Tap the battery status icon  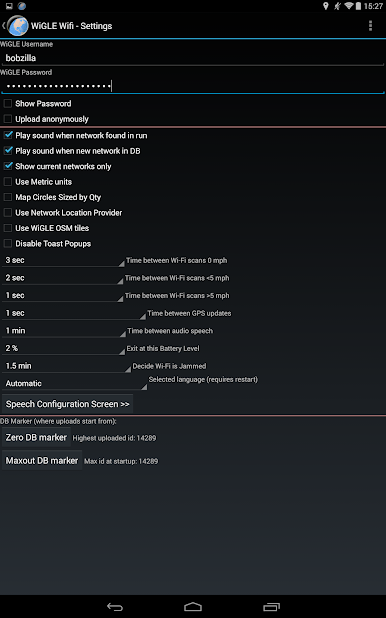pos(358,6)
